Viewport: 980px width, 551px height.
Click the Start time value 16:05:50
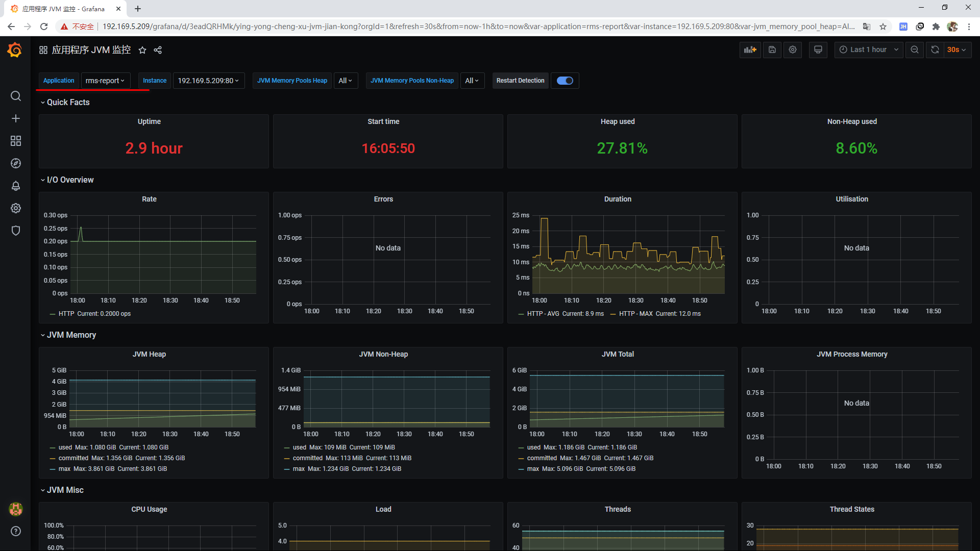coord(388,148)
